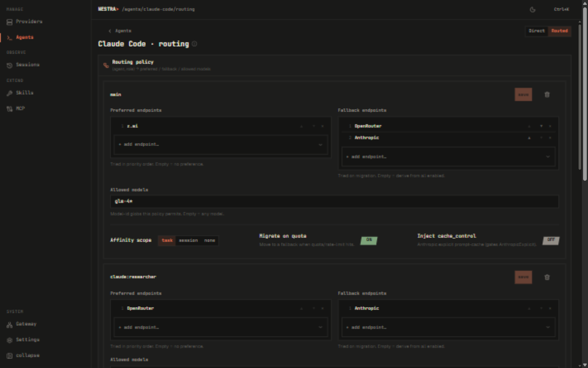Click Anthropic in main fallback endpoints
Image resolution: width=588 pixels, height=368 pixels.
point(367,138)
